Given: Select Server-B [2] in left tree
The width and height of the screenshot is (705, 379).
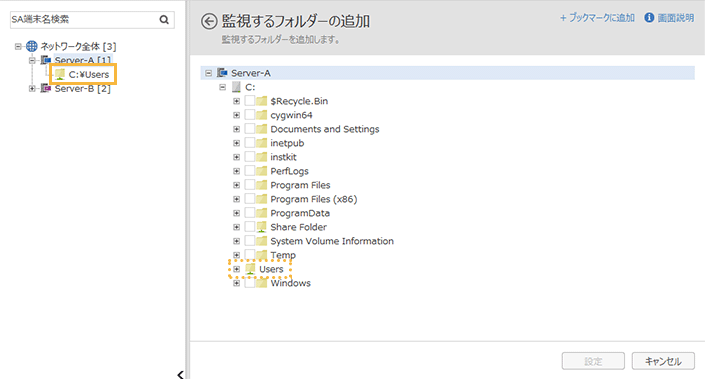Looking at the screenshot, I should (83, 89).
